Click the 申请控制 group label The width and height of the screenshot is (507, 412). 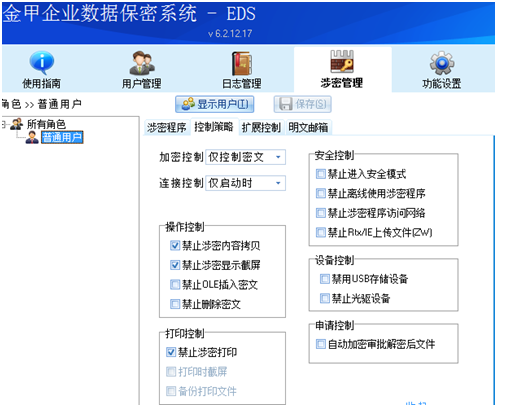(x=334, y=325)
